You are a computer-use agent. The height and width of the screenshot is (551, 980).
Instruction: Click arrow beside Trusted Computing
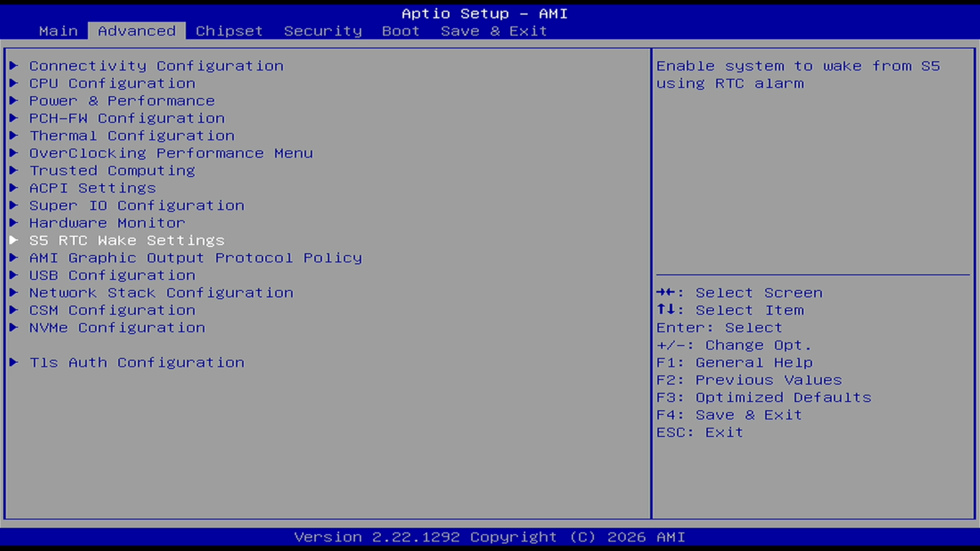14,170
